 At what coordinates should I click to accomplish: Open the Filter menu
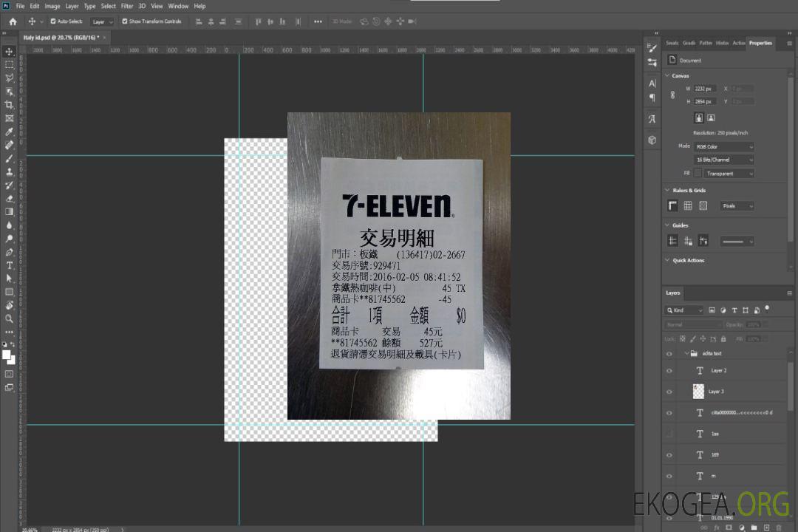(127, 6)
